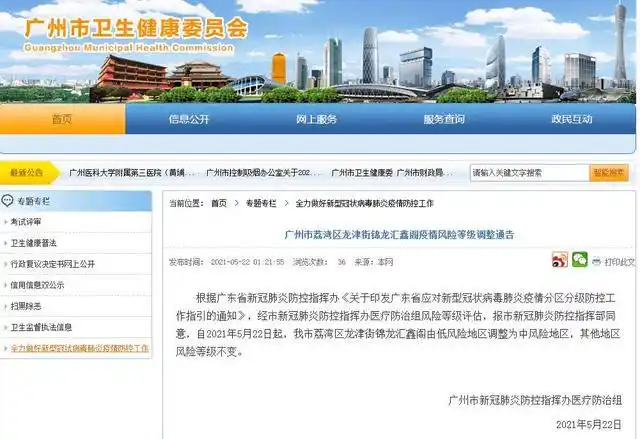Select the 政民互动 navigation tab
Screen dimensions: 640x439
(572, 119)
